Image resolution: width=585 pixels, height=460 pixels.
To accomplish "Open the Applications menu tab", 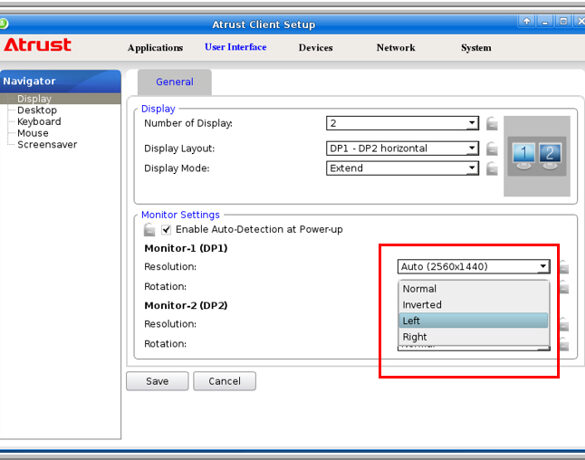I will (155, 48).
